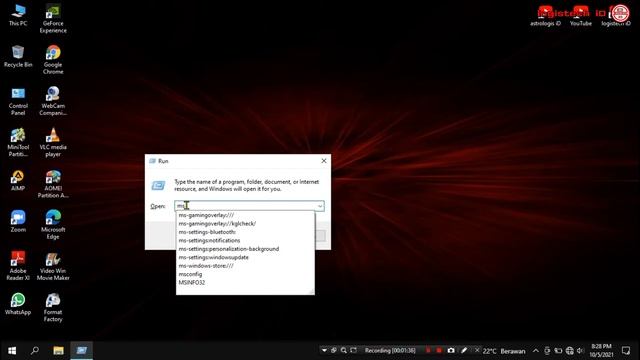Image resolution: width=640 pixels, height=360 pixels.
Task: Activate the recorder pencil annotation tool
Action: (464, 350)
